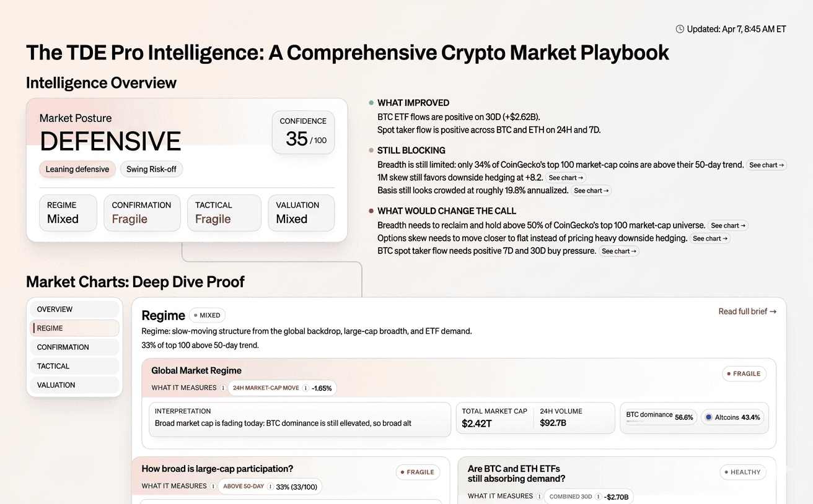Open the Tactical tab in the sidebar

(74, 366)
